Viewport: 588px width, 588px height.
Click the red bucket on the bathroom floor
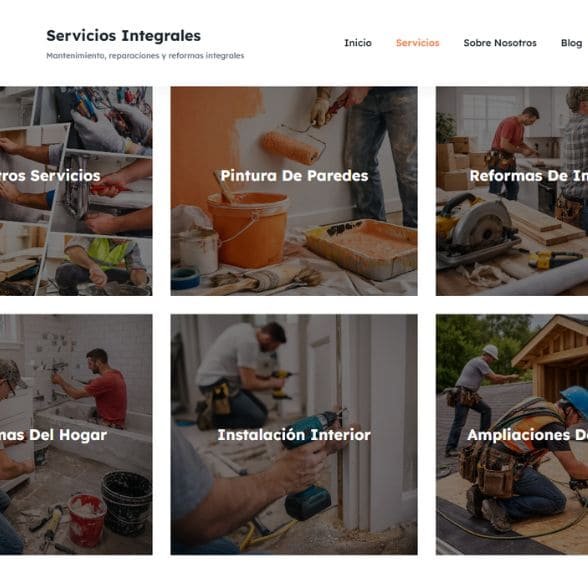click(x=87, y=520)
